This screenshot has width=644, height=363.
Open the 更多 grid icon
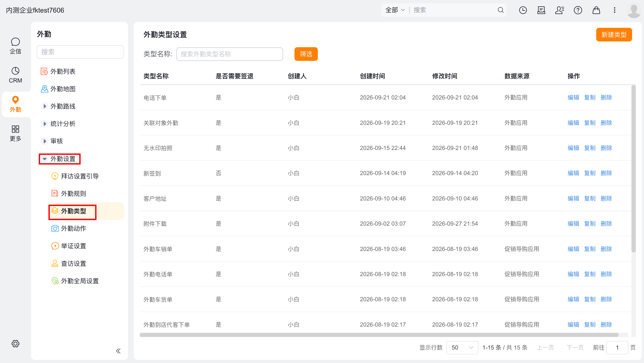(x=15, y=133)
